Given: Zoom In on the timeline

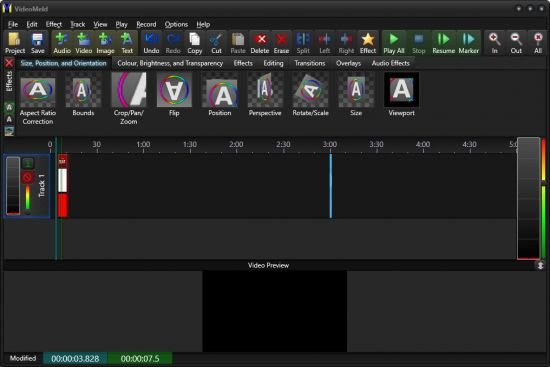Looking at the screenshot, I should point(494,43).
